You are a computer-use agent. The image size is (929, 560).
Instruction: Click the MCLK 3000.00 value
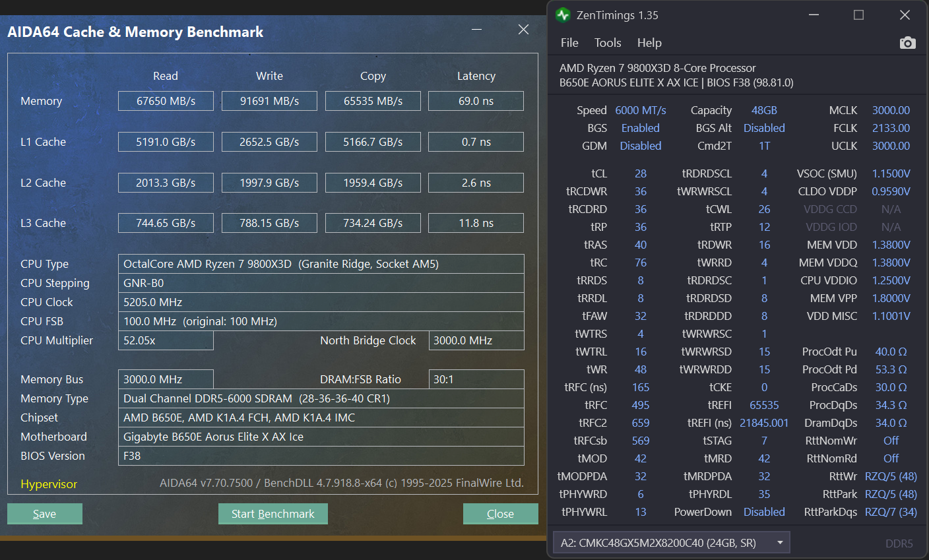click(891, 110)
